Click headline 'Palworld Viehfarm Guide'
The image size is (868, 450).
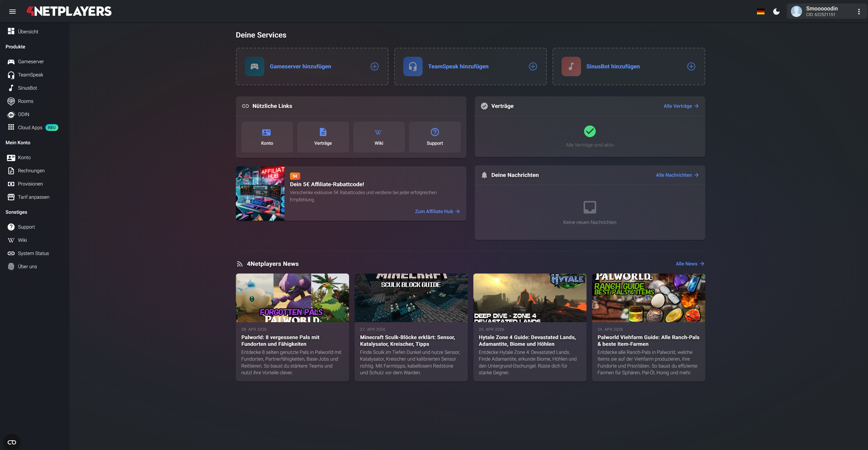coord(648,340)
